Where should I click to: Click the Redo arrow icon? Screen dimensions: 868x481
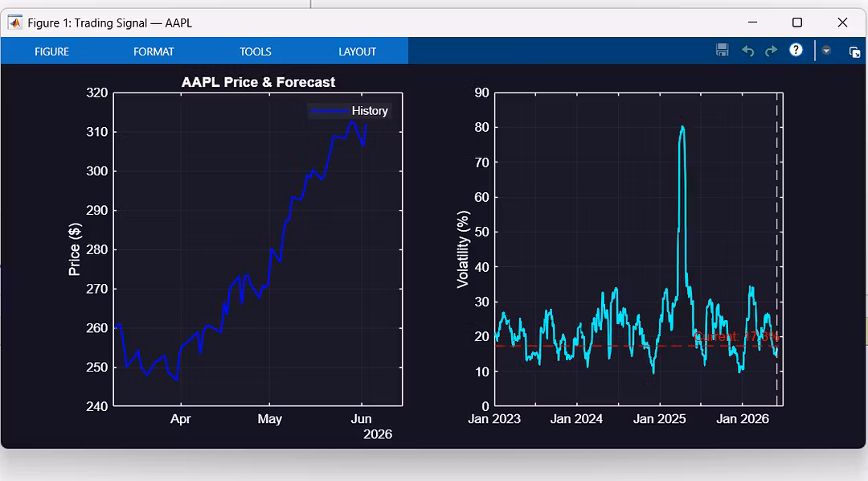(771, 51)
